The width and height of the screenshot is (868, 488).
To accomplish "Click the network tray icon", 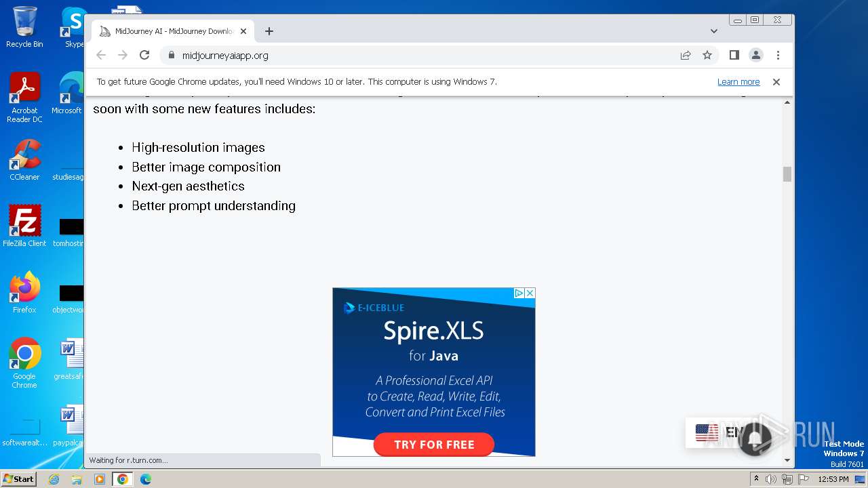I will 787,479.
